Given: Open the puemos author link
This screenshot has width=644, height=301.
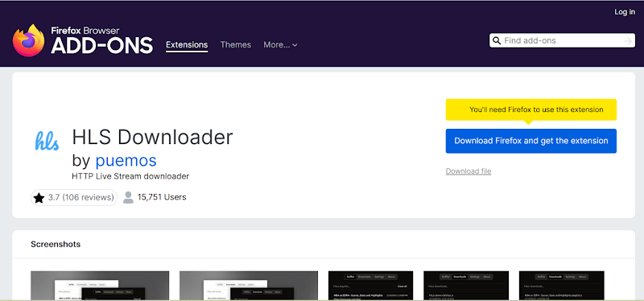Looking at the screenshot, I should (x=126, y=161).
